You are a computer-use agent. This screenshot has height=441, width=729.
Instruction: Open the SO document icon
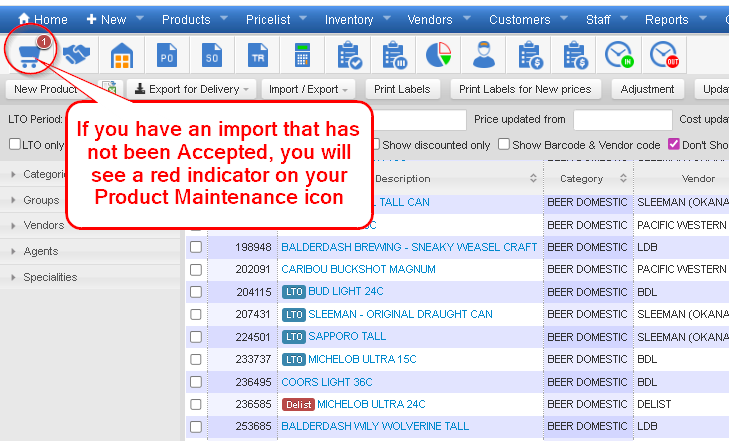click(212, 56)
